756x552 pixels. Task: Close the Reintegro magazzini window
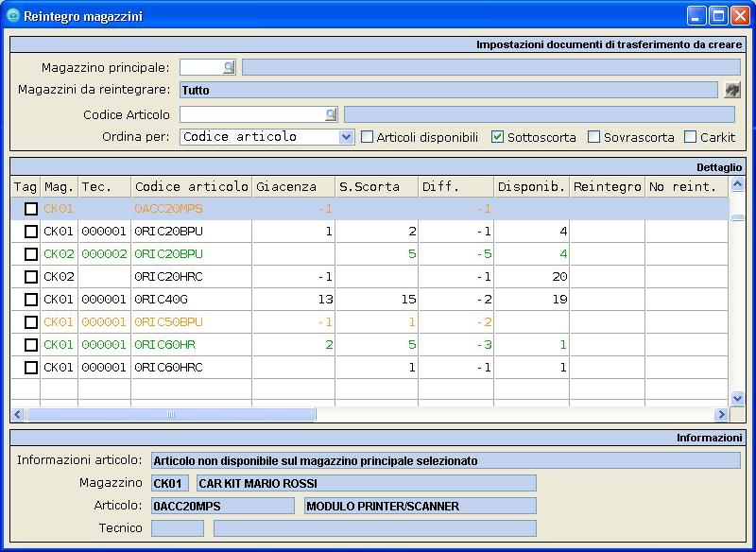tap(740, 16)
